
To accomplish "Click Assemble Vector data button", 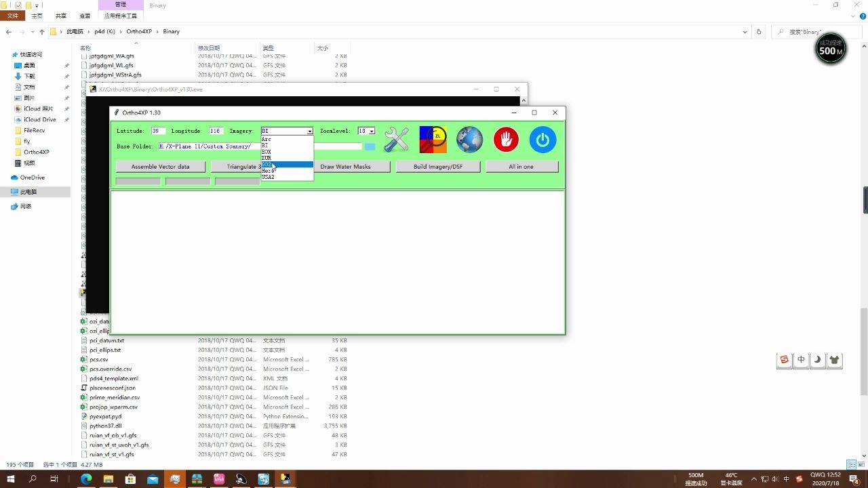I will click(x=160, y=166).
